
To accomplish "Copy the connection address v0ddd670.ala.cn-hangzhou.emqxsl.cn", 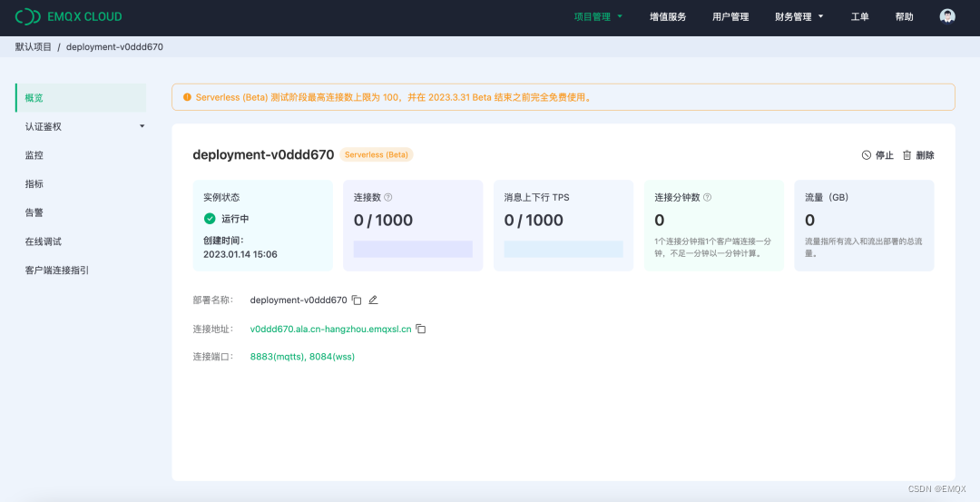I will pyautogui.click(x=421, y=329).
